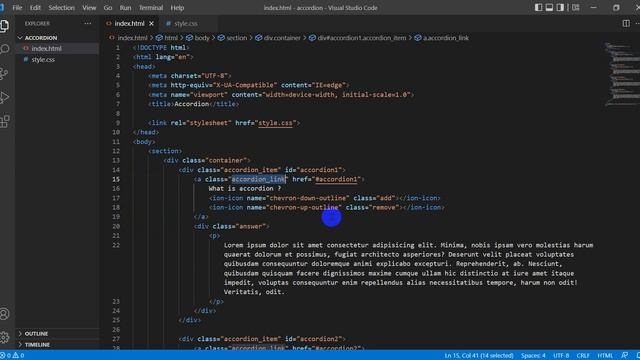Open the Terminal menu
This screenshot has width=640, height=360.
point(151,8)
